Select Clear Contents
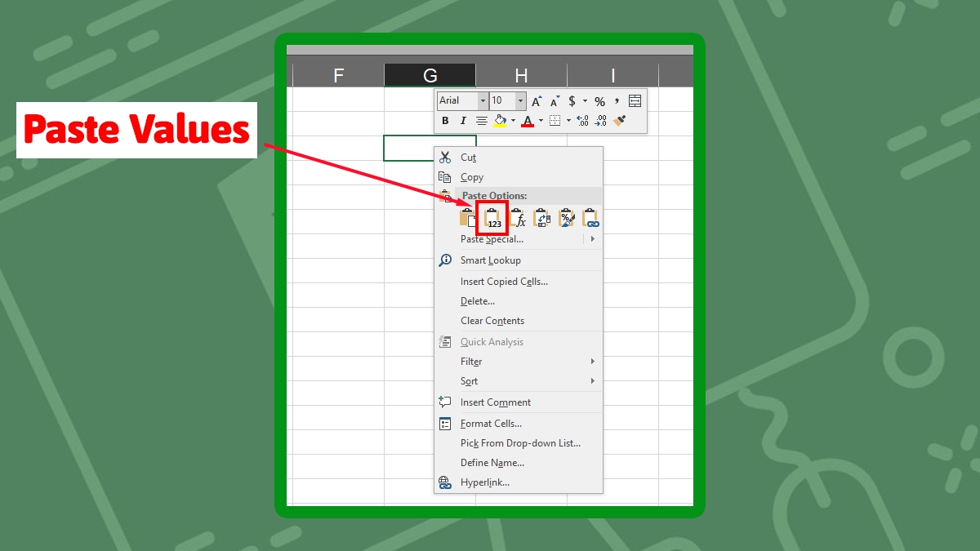 [x=519, y=321]
